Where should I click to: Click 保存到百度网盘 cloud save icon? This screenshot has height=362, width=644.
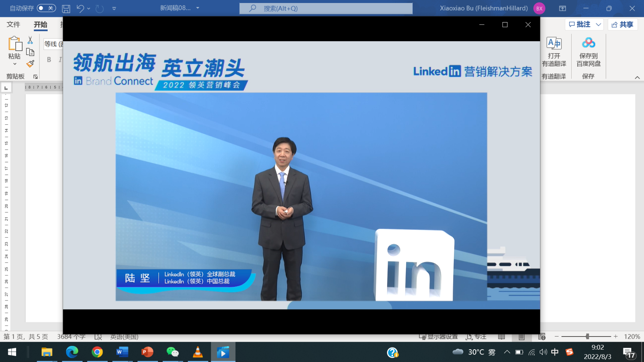588,43
